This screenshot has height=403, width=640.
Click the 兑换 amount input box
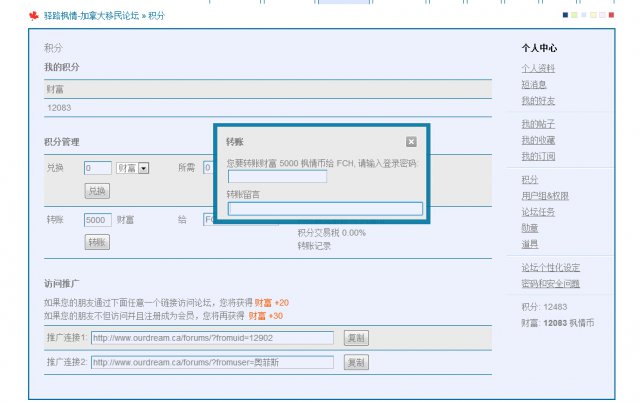click(x=98, y=168)
